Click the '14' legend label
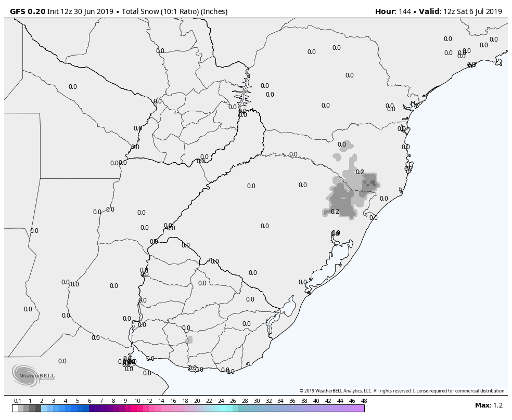 pyautogui.click(x=161, y=401)
